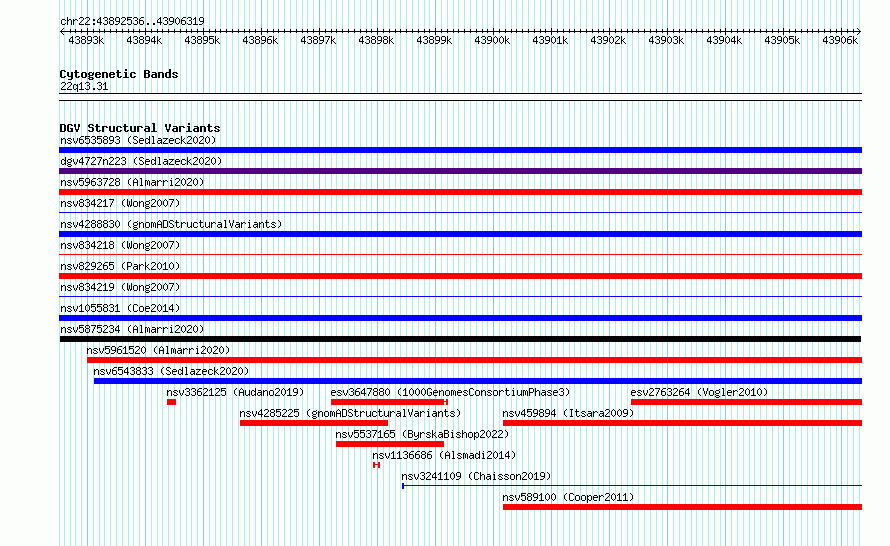Open nsv1136686 (Alsmadi2014) variant label

coord(444,455)
